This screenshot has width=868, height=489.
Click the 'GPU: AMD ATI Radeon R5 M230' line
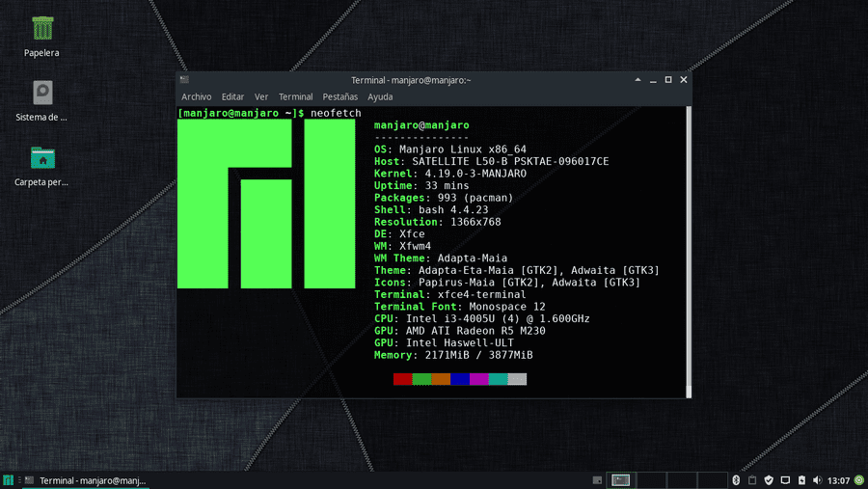pyautogui.click(x=459, y=331)
